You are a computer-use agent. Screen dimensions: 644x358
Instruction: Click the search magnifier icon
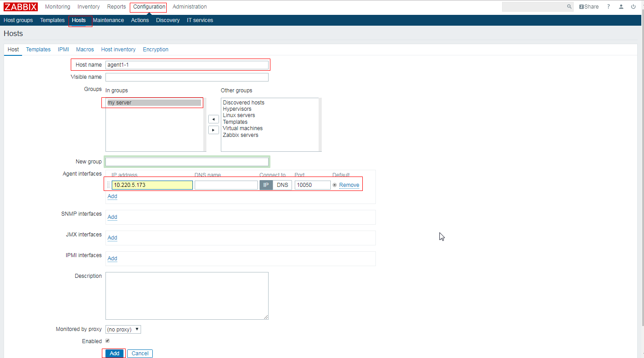point(569,7)
